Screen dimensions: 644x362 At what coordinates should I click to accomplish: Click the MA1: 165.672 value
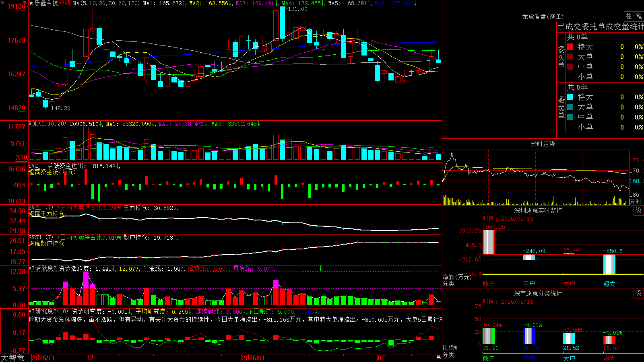162,3
